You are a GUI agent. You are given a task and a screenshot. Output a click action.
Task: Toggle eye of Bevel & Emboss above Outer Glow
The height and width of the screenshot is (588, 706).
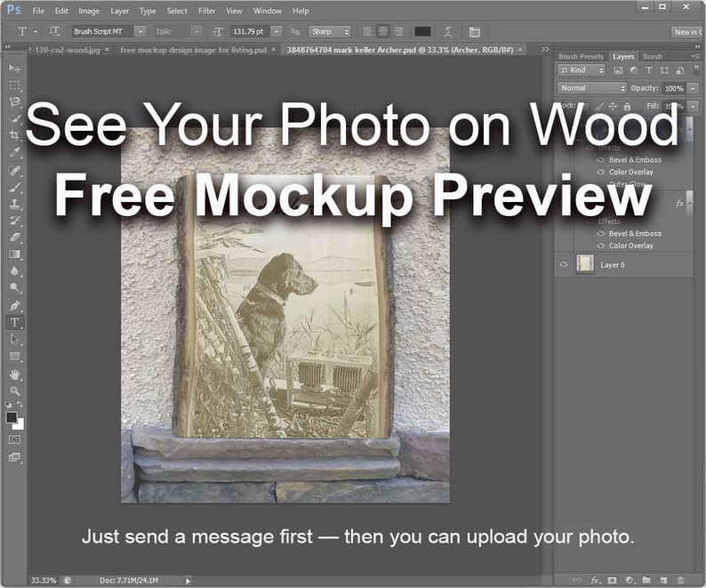600,159
